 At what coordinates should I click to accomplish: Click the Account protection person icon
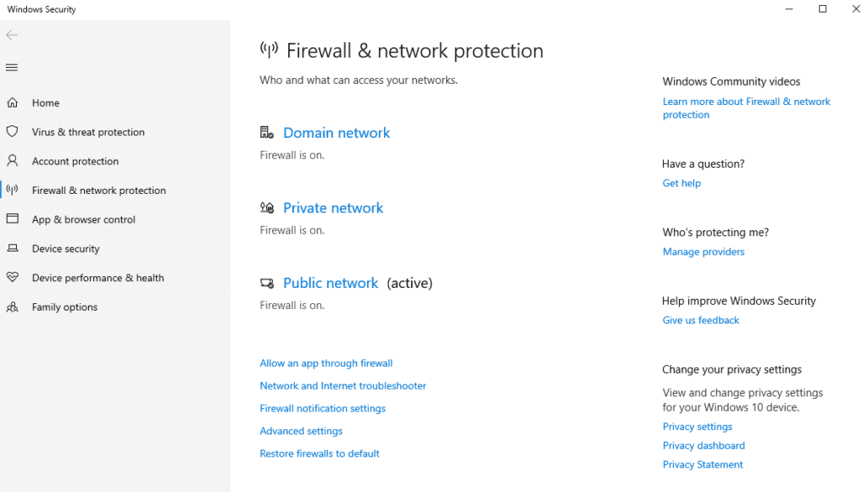13,161
